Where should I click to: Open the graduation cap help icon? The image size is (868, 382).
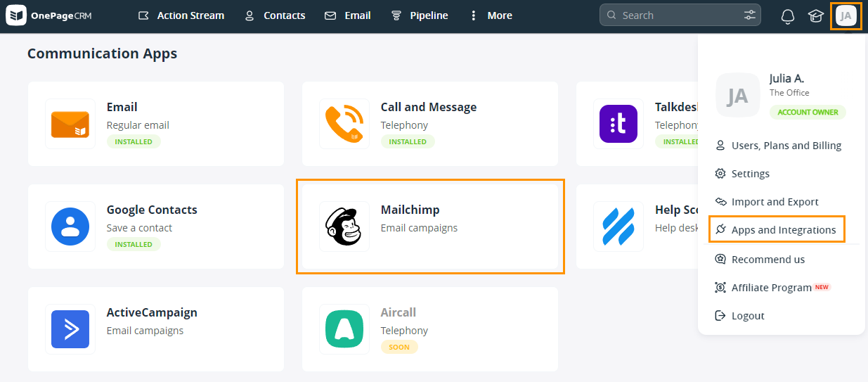[x=815, y=16]
